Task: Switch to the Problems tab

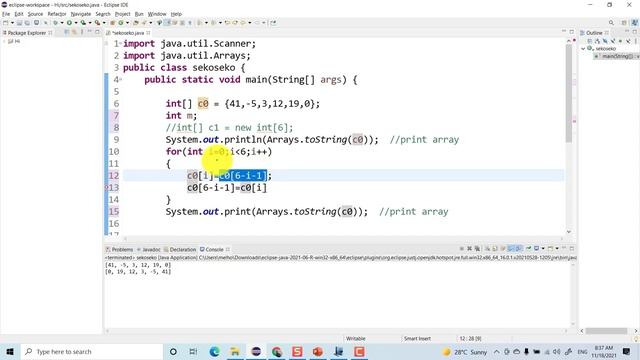Action: click(x=120, y=249)
